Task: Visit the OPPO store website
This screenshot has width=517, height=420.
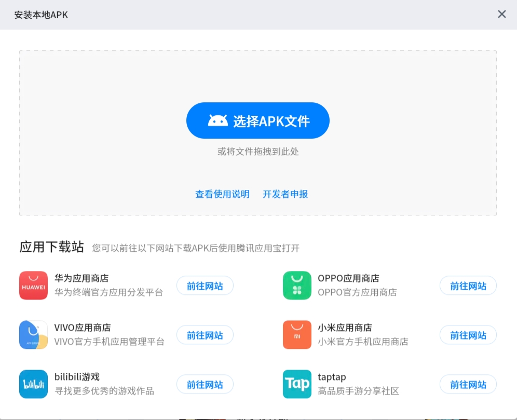Action: [x=468, y=286]
